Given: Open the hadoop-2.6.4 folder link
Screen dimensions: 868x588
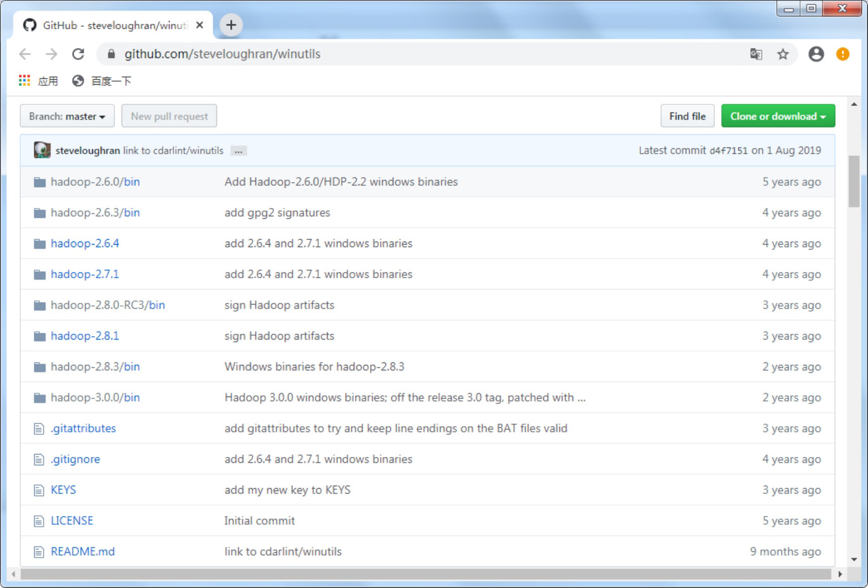Looking at the screenshot, I should click(85, 243).
